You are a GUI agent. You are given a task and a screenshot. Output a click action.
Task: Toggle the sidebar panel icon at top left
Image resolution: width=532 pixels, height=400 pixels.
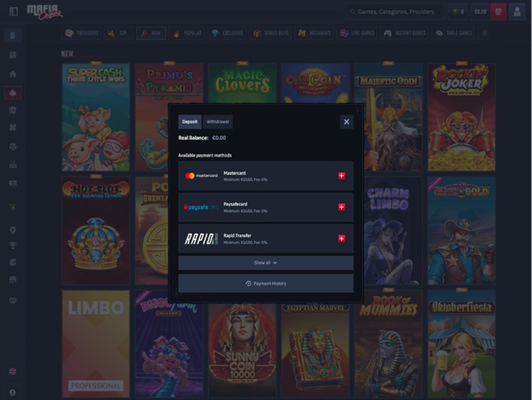[13, 12]
